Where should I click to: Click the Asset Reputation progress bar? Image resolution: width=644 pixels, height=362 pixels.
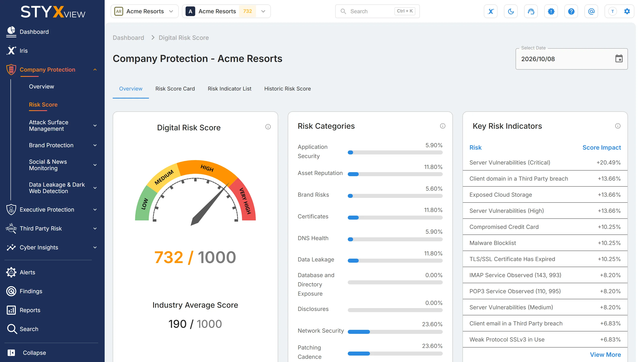click(395, 174)
